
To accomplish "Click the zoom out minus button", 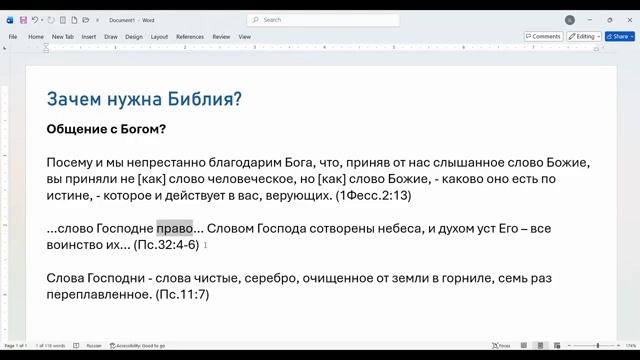I will coord(569,346).
